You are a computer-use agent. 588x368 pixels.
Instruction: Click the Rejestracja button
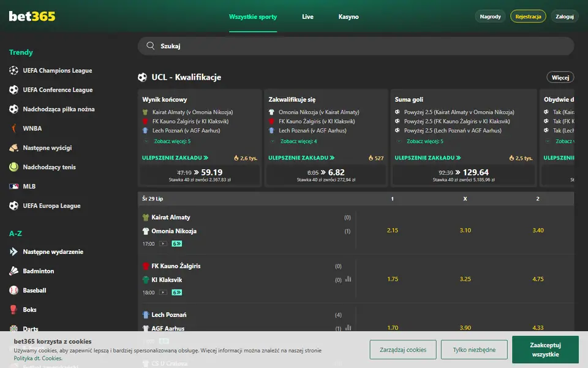click(528, 17)
